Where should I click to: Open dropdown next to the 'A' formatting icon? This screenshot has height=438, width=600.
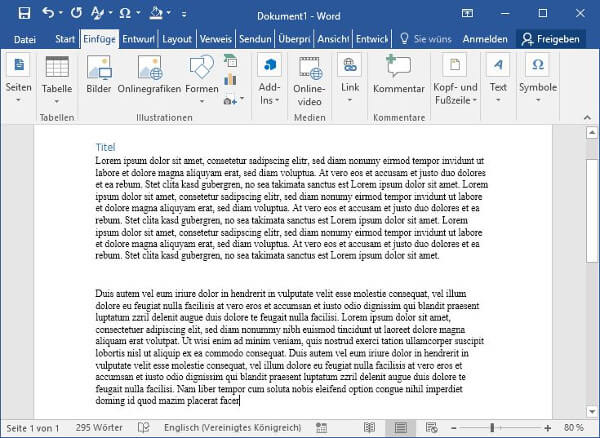tap(110, 13)
